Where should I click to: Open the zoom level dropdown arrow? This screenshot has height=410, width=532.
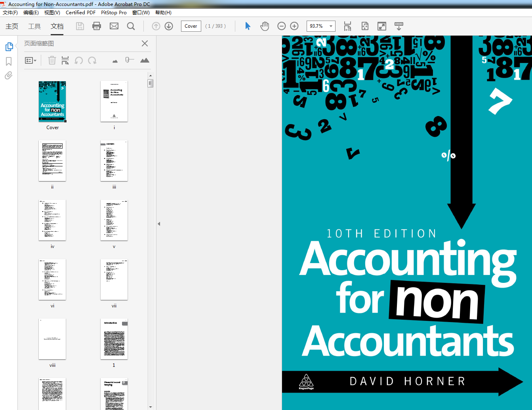331,26
